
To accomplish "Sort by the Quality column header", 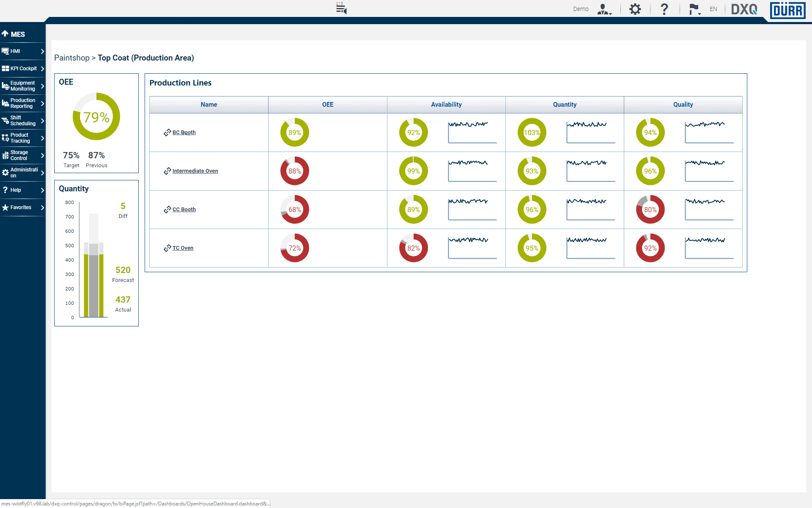I will pyautogui.click(x=683, y=105).
